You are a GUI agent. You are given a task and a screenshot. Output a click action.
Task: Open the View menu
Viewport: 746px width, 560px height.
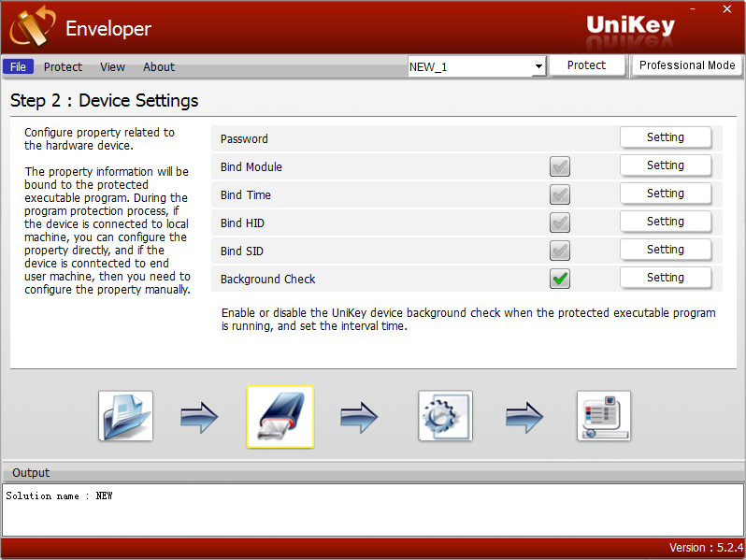click(112, 67)
